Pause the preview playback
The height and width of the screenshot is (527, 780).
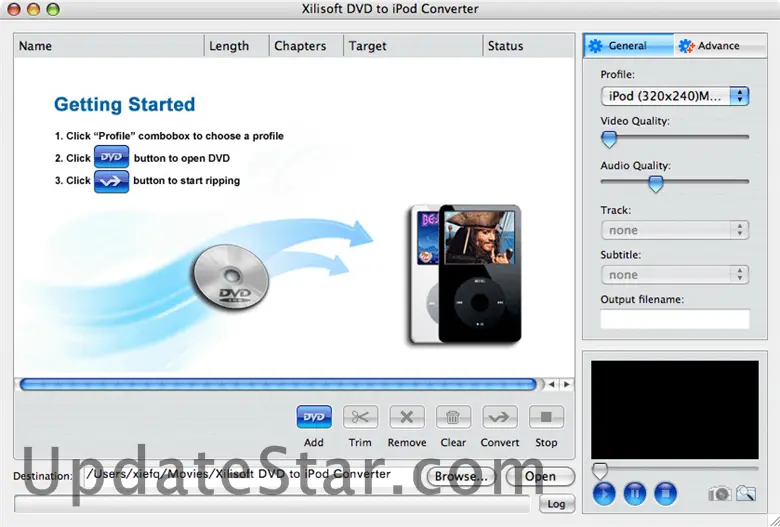(x=635, y=494)
